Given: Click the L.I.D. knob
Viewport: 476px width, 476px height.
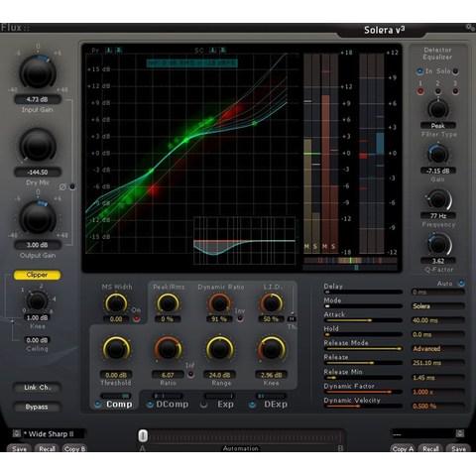Looking at the screenshot, I should pos(271,303).
